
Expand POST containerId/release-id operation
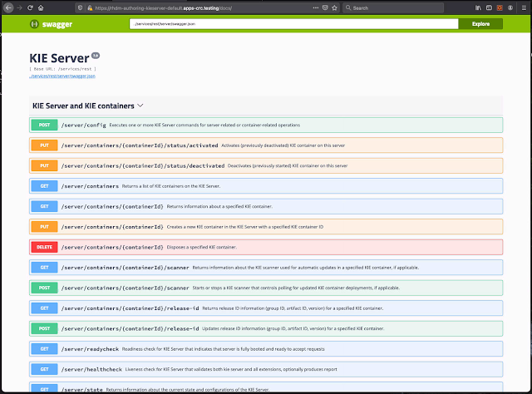tap(266, 328)
